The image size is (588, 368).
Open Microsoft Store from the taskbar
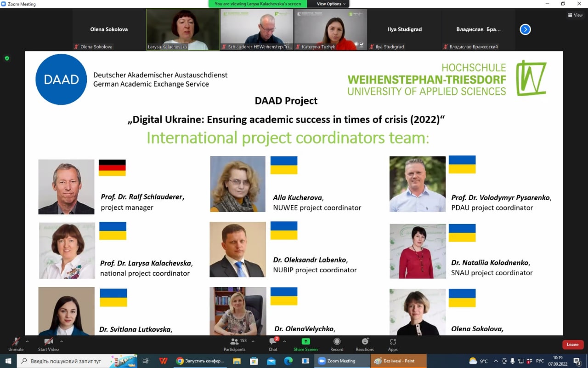254,361
